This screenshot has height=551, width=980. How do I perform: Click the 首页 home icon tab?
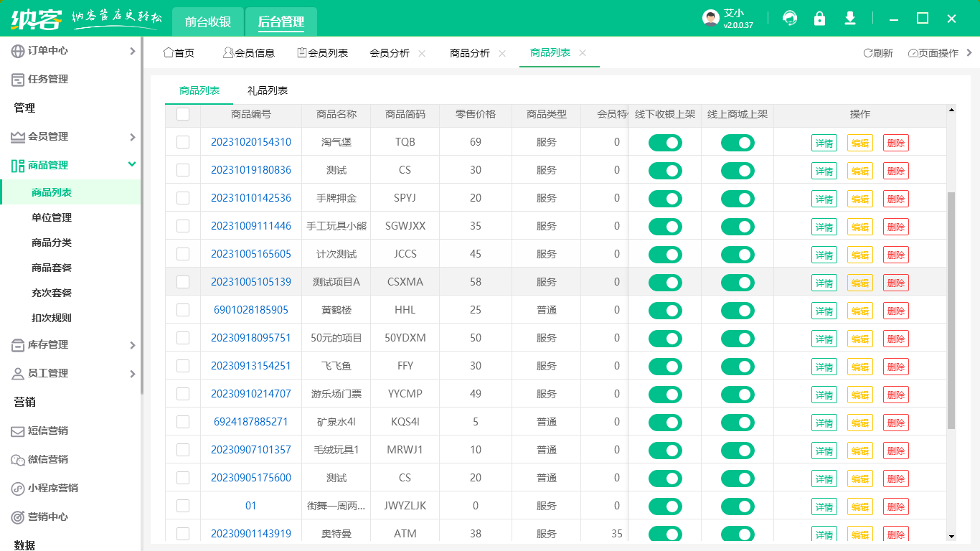click(169, 53)
